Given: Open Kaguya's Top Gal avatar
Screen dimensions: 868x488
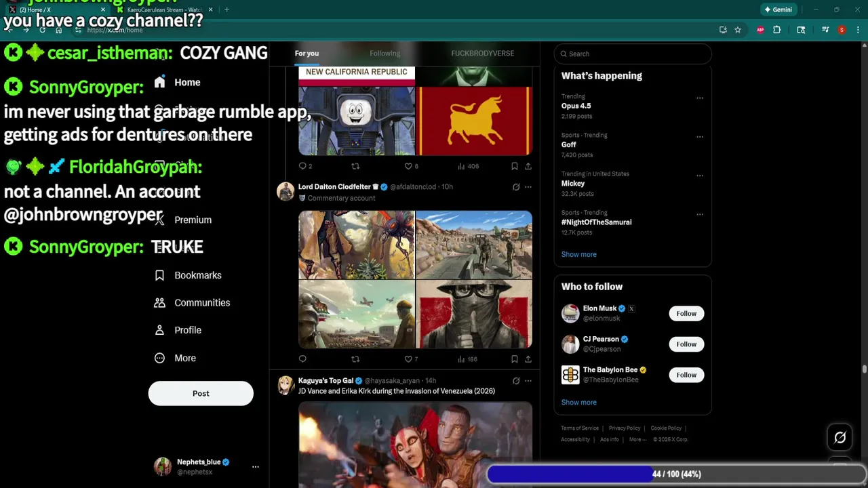Looking at the screenshot, I should (x=285, y=386).
